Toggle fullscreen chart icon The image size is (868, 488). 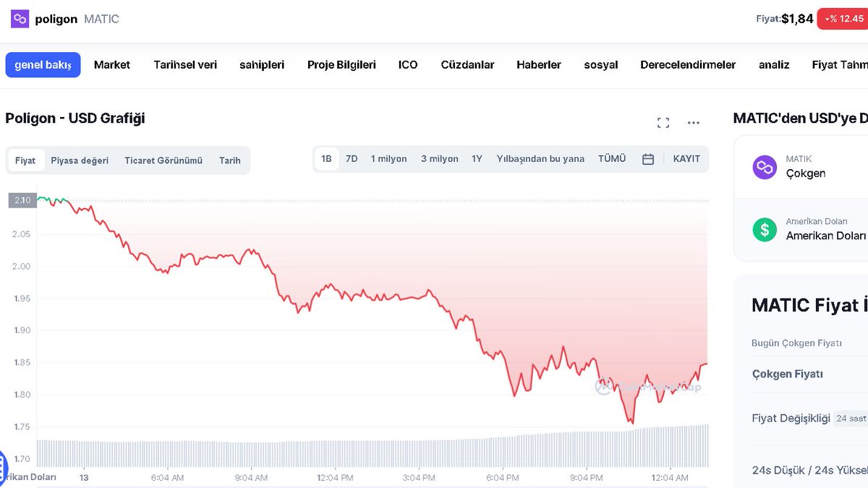663,123
